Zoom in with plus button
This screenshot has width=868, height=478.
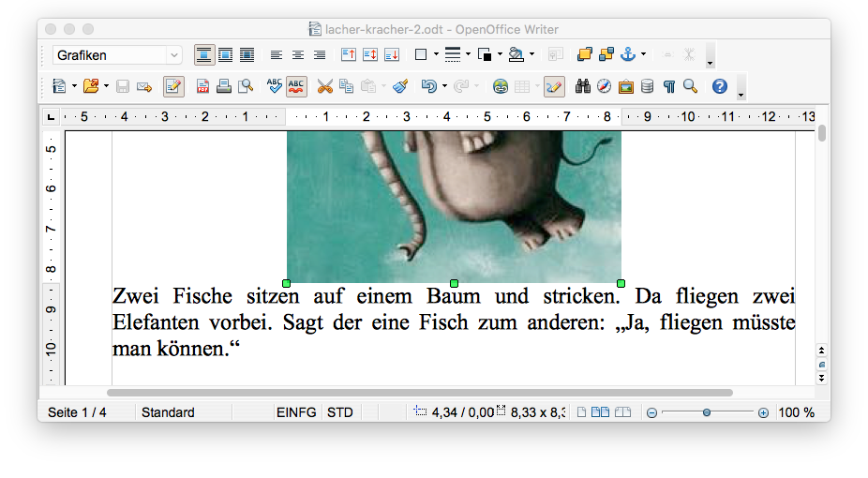tap(763, 413)
